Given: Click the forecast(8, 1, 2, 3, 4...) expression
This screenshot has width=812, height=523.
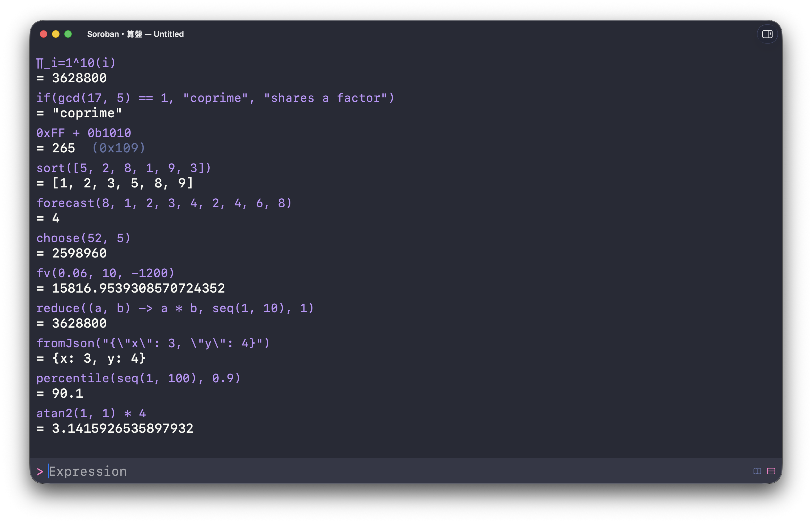Looking at the screenshot, I should pyautogui.click(x=164, y=203).
